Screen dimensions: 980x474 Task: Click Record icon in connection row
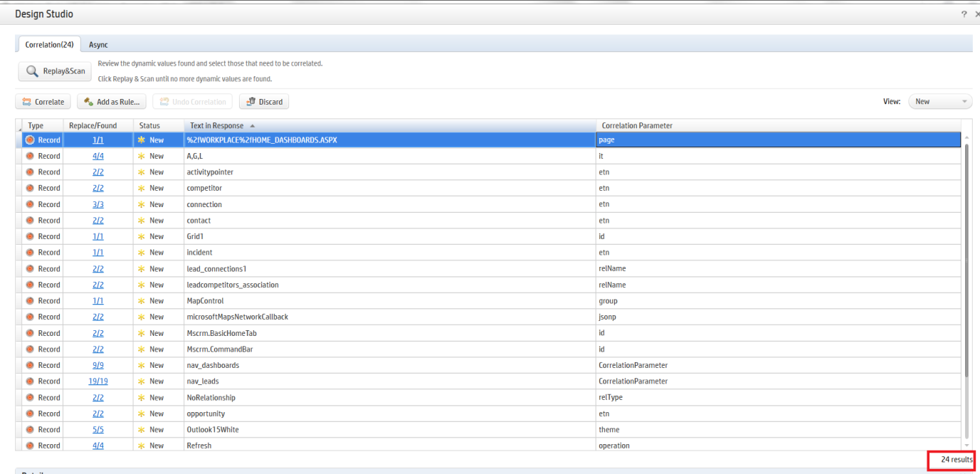[30, 204]
